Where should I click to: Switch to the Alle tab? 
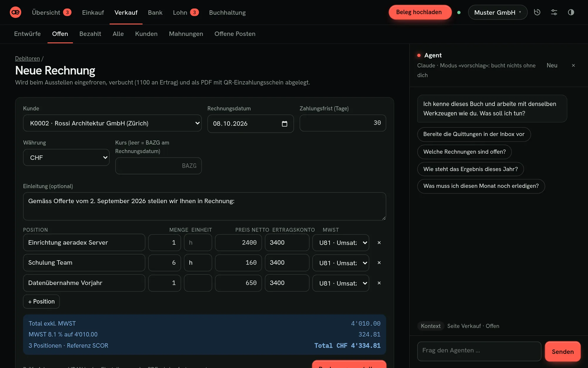point(118,34)
